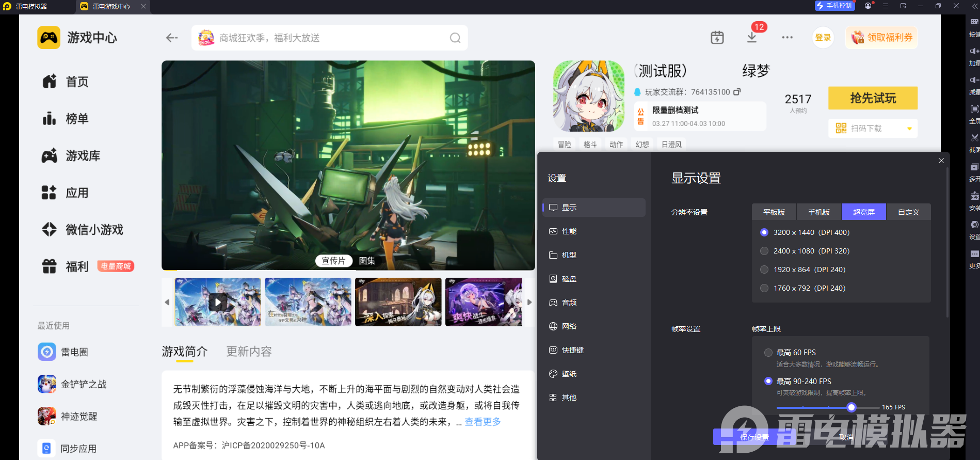Open 显示 display settings category
Viewport: 980px width, 460px height.
[594, 208]
